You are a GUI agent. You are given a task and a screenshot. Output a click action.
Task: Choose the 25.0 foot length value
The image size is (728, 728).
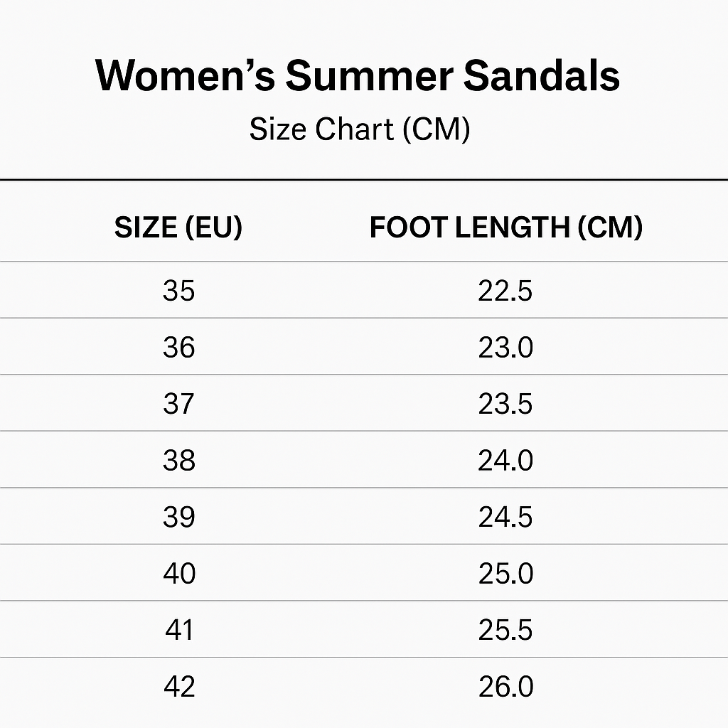pyautogui.click(x=505, y=574)
